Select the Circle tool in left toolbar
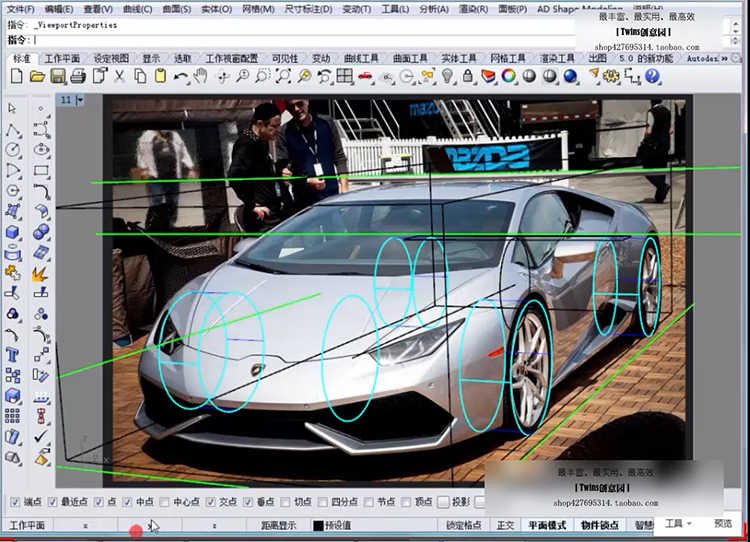Viewport: 750px width, 542px height. click(13, 149)
